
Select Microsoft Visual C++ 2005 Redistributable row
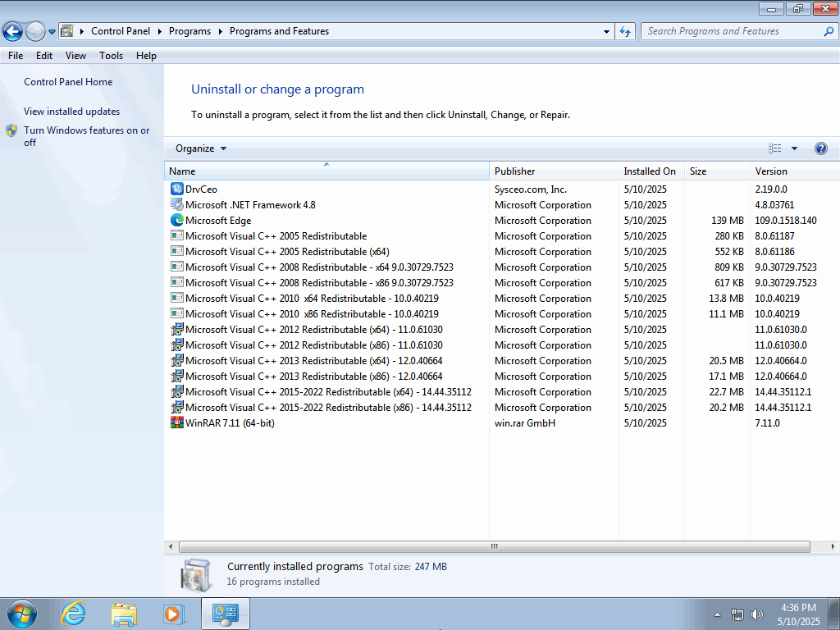coord(502,235)
